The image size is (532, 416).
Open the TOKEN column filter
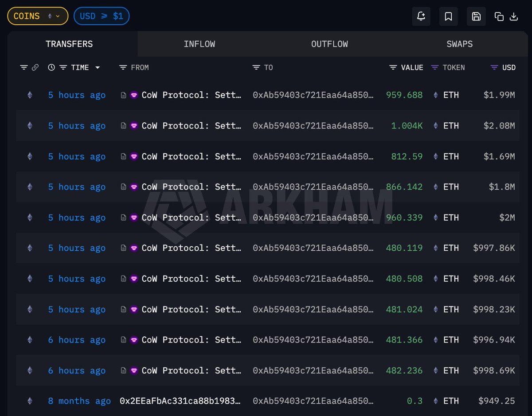coord(435,67)
